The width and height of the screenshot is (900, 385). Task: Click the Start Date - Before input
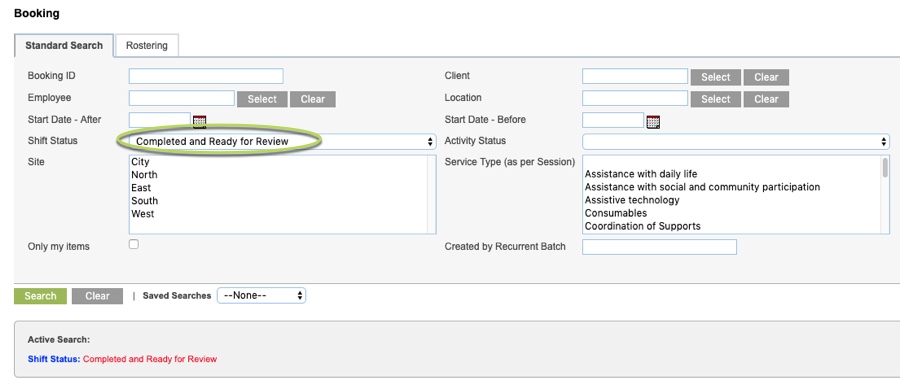tap(613, 120)
